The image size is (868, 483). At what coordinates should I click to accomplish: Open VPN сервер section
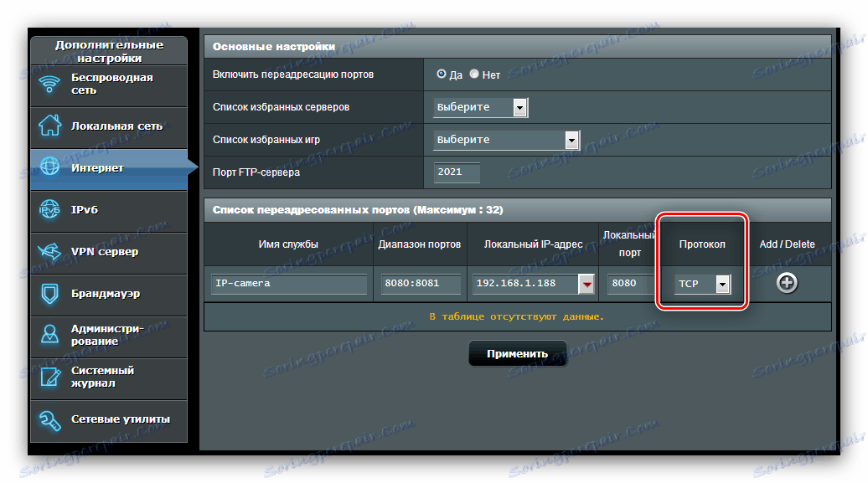click(x=109, y=253)
